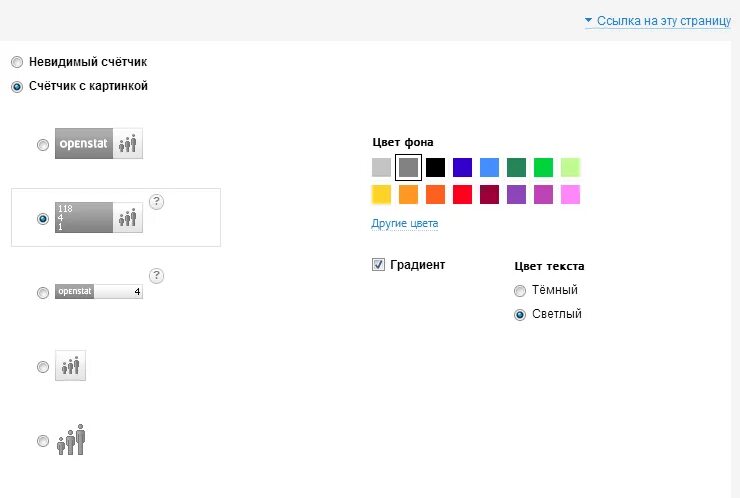This screenshot has width=740, height=498.
Task: Select the Невидимый счётчик radio option
Action: (17, 62)
